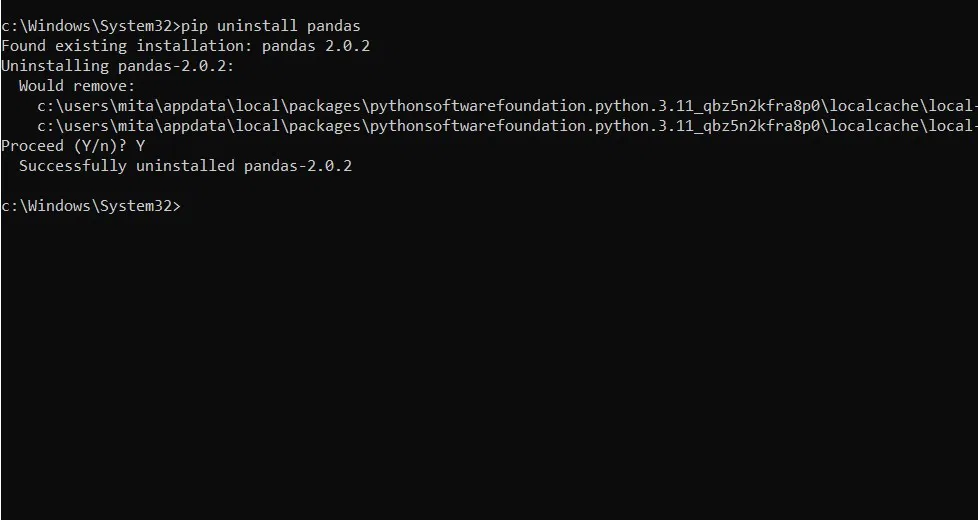The width and height of the screenshot is (978, 520).
Task: Click 'packages' folder name in the upper path
Action: tap(324, 106)
